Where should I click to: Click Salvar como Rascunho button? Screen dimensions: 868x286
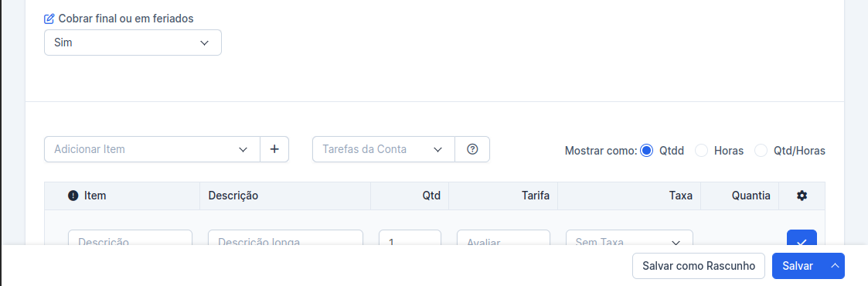[699, 266]
